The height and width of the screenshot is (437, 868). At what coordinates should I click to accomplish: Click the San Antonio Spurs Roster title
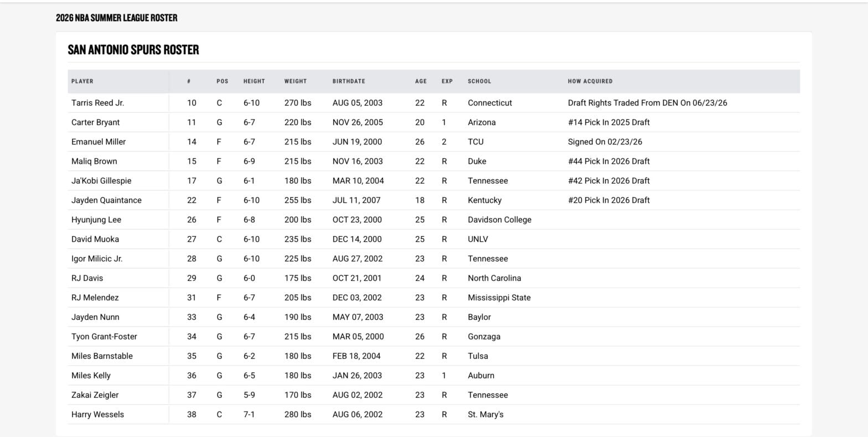133,50
